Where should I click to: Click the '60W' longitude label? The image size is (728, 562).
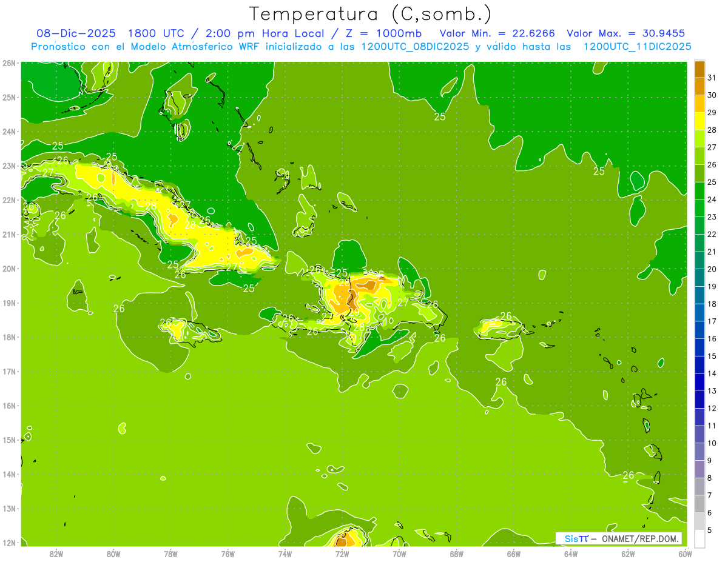685,554
